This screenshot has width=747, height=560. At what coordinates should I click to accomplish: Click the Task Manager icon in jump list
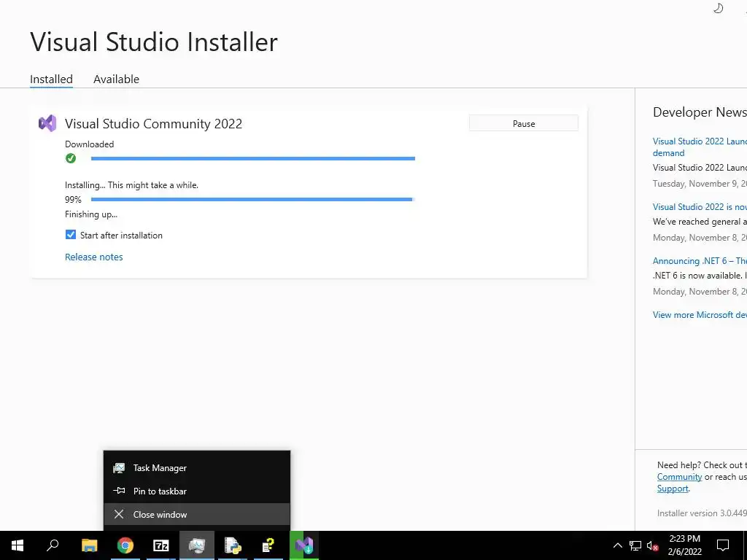(119, 468)
